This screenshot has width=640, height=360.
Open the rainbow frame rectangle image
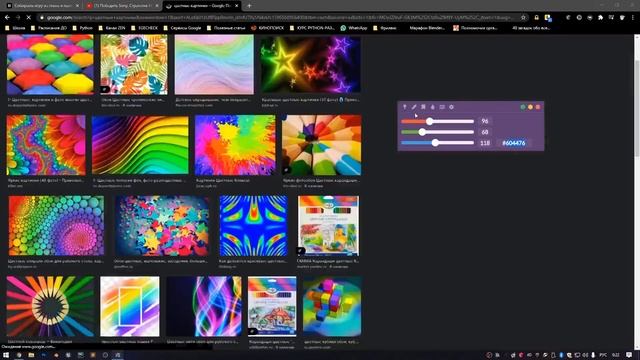coord(130,306)
